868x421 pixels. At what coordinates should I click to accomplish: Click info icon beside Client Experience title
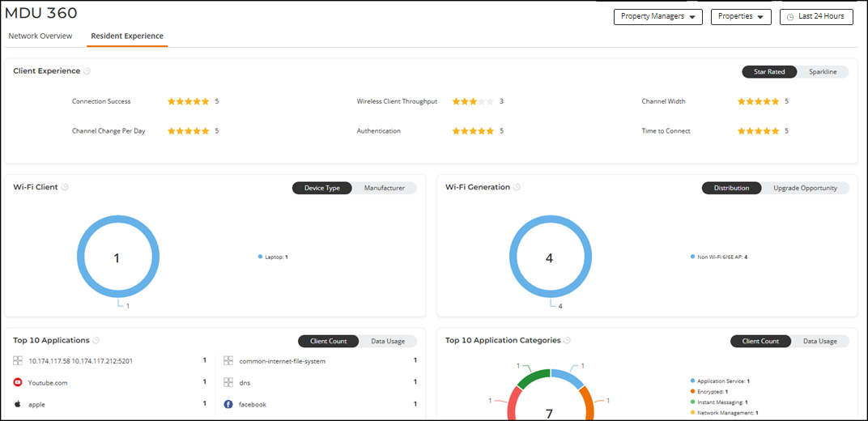point(87,71)
